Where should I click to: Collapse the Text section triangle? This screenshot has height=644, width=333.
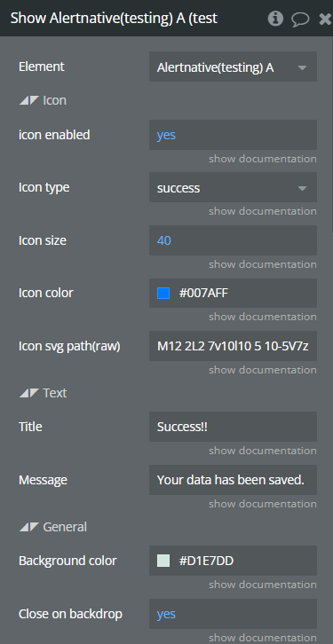coord(28,393)
